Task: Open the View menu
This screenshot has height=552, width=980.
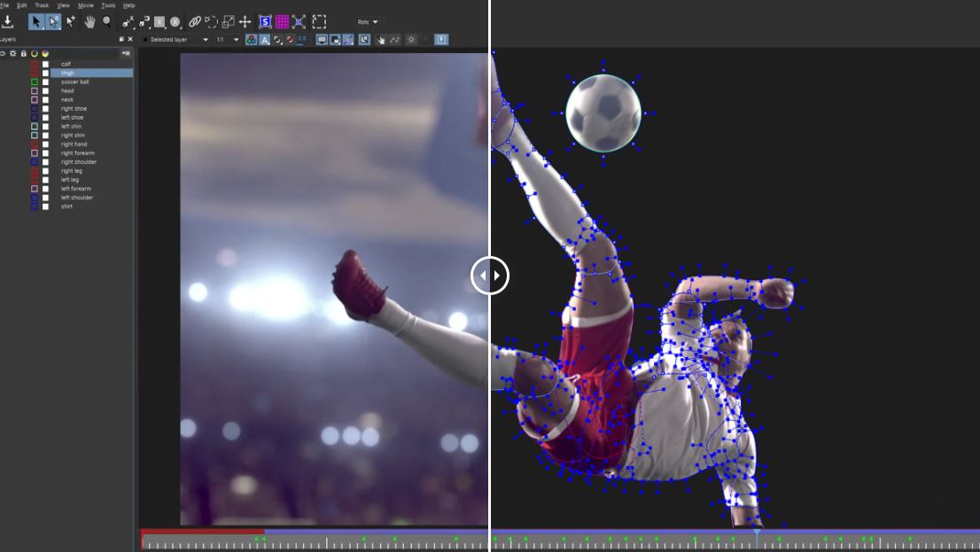Action: [x=63, y=5]
